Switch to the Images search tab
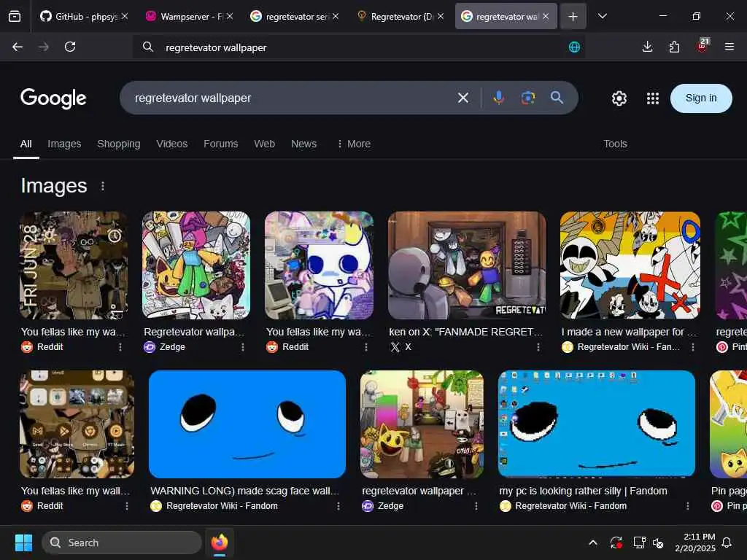The image size is (747, 560). point(64,144)
